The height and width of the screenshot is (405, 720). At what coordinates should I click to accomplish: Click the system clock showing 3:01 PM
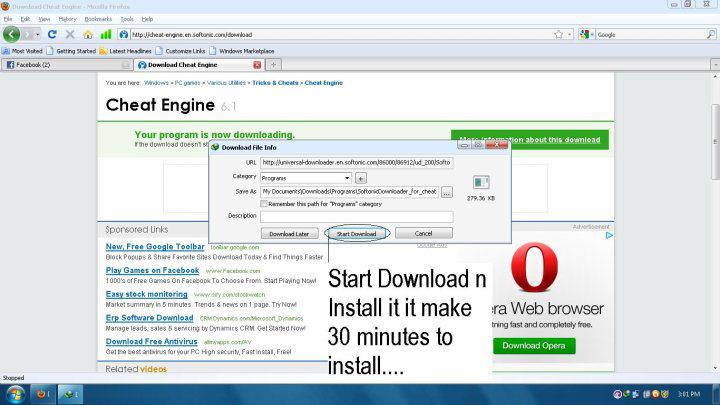pos(689,394)
